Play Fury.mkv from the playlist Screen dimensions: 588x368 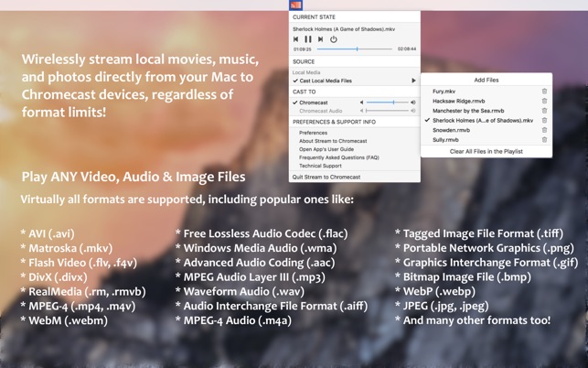pos(444,92)
